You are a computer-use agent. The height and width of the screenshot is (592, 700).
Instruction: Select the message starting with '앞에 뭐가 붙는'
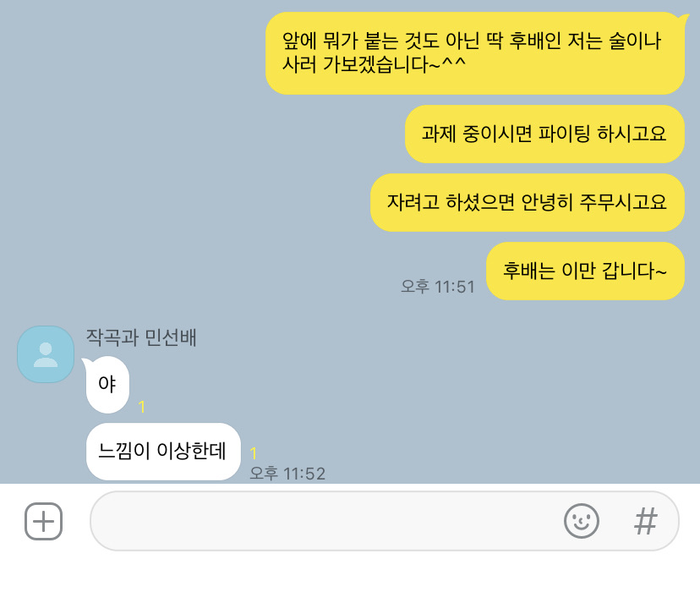click(475, 53)
